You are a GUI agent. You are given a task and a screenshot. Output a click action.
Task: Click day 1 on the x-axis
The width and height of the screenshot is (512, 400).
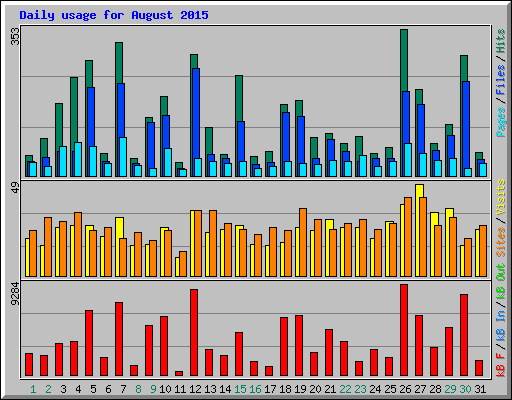[x=33, y=389]
